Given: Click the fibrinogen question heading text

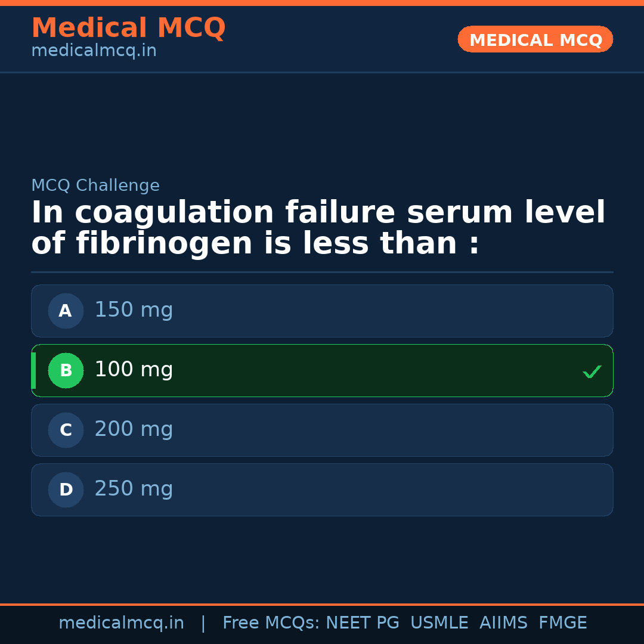Looking at the screenshot, I should pos(318,228).
